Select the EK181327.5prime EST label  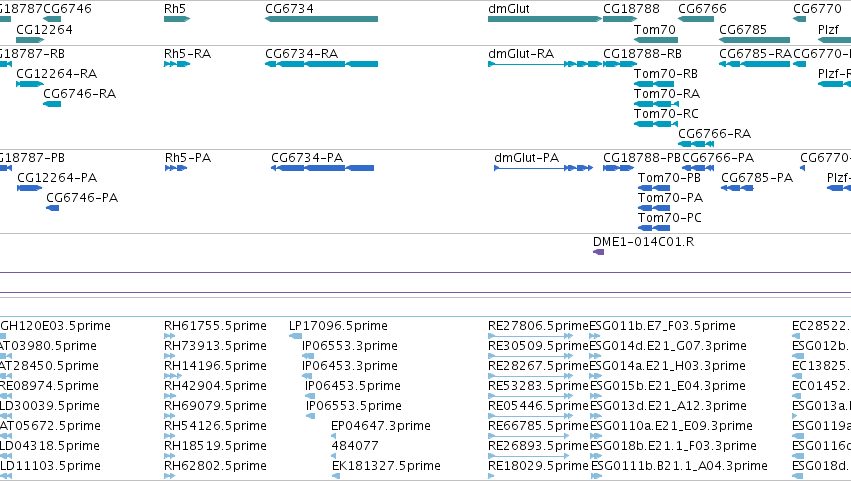click(x=386, y=466)
